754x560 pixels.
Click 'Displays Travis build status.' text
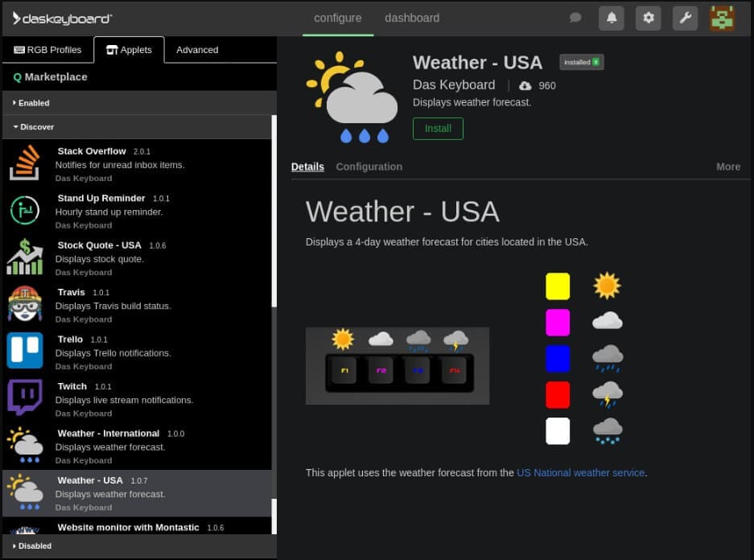[113, 306]
